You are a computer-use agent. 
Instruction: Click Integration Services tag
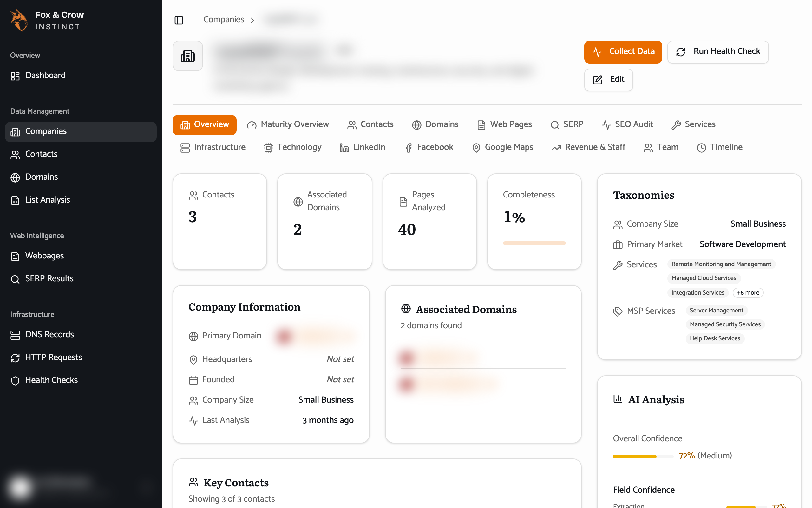(x=697, y=293)
